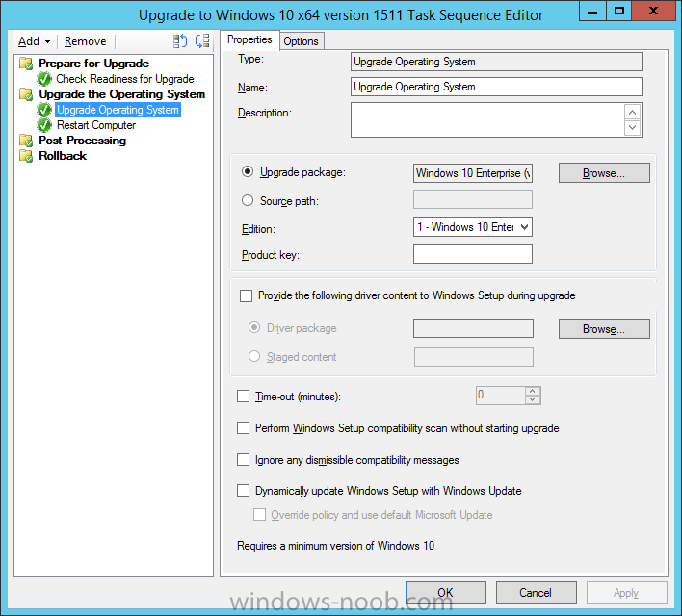
Task: Select the Prepare for Upgrade group
Action: click(x=94, y=64)
